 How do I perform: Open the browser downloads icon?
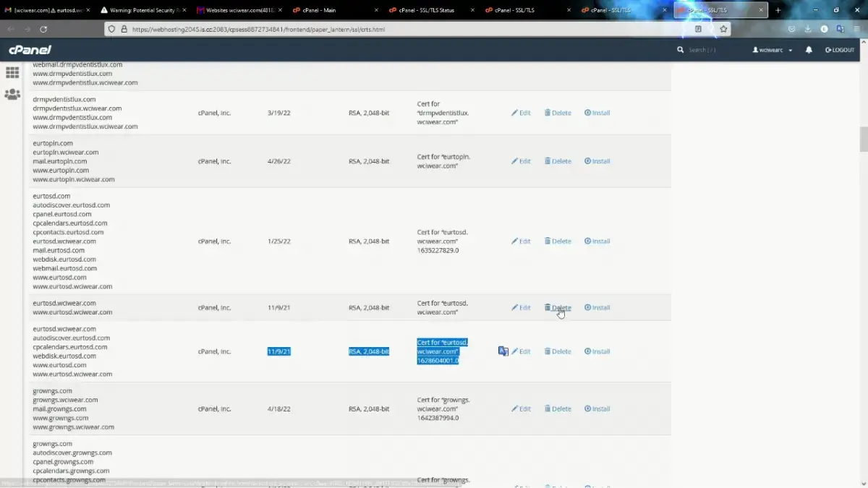808,29
